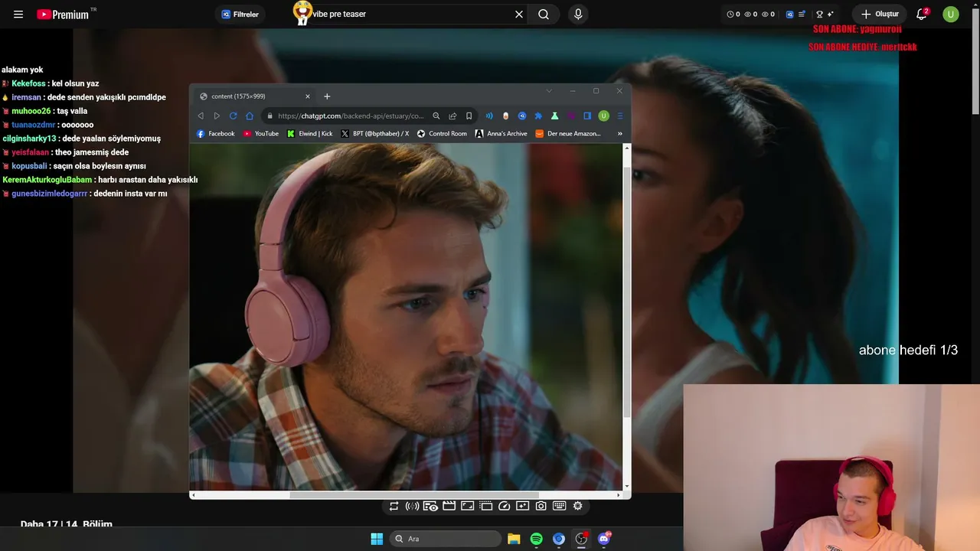Open the Der neue Amazon bookmark
Image resolution: width=980 pixels, height=551 pixels.
tap(568, 134)
